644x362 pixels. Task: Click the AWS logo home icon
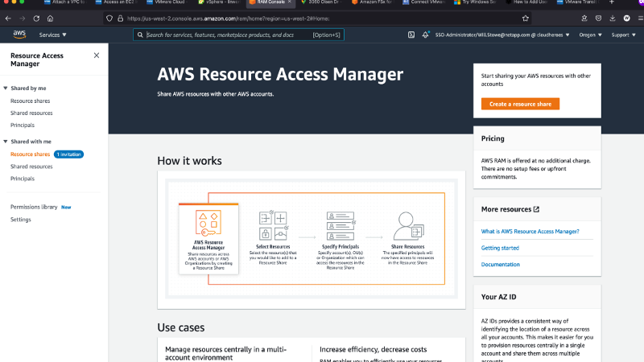(19, 35)
